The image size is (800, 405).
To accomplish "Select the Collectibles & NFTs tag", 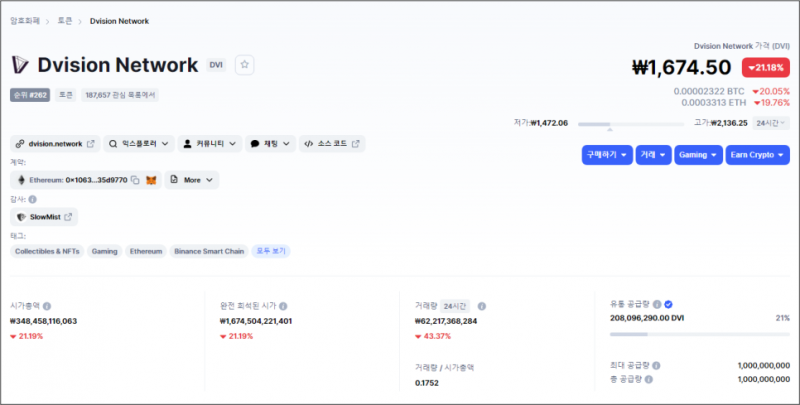I will 47,251.
